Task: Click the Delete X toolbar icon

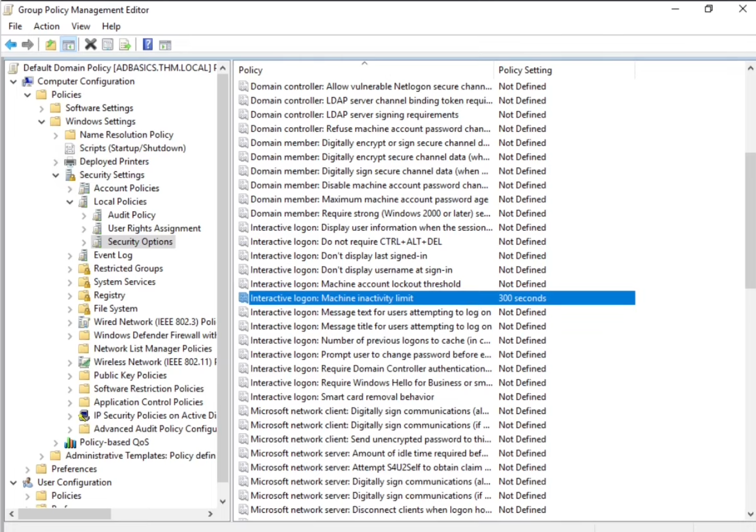Action: click(90, 44)
